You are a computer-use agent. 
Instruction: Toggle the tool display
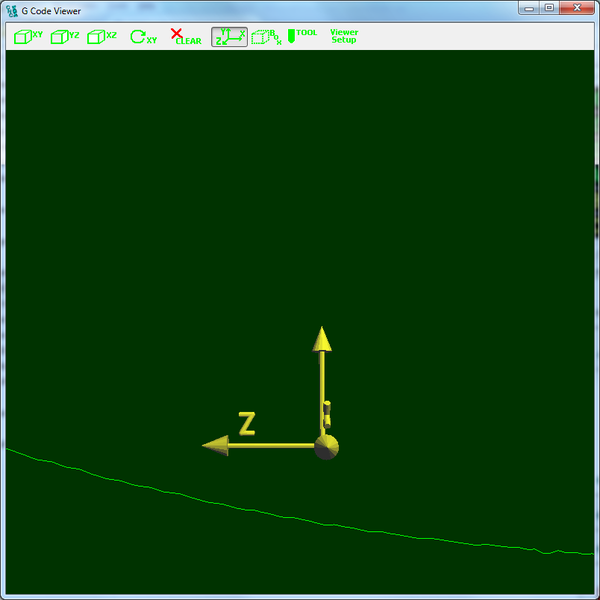coord(302,36)
